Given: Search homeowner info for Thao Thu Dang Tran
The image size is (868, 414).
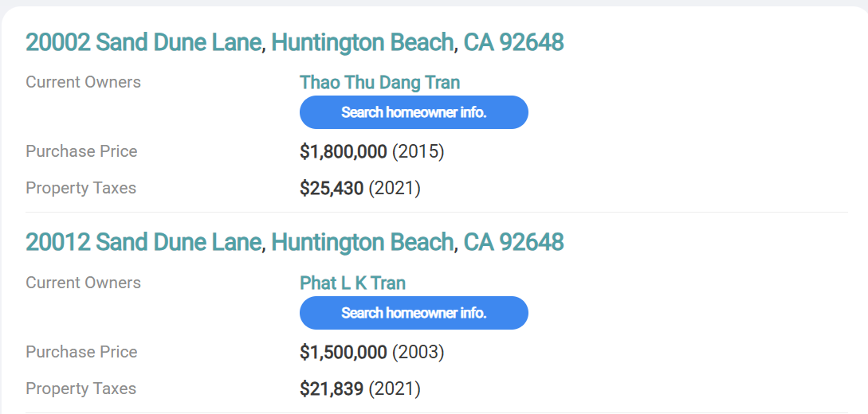Looking at the screenshot, I should coord(414,112).
